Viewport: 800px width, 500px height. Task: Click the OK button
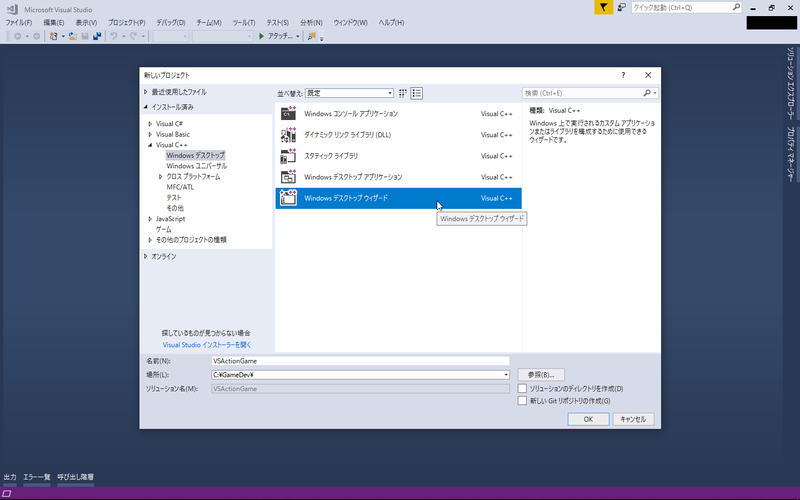[588, 419]
